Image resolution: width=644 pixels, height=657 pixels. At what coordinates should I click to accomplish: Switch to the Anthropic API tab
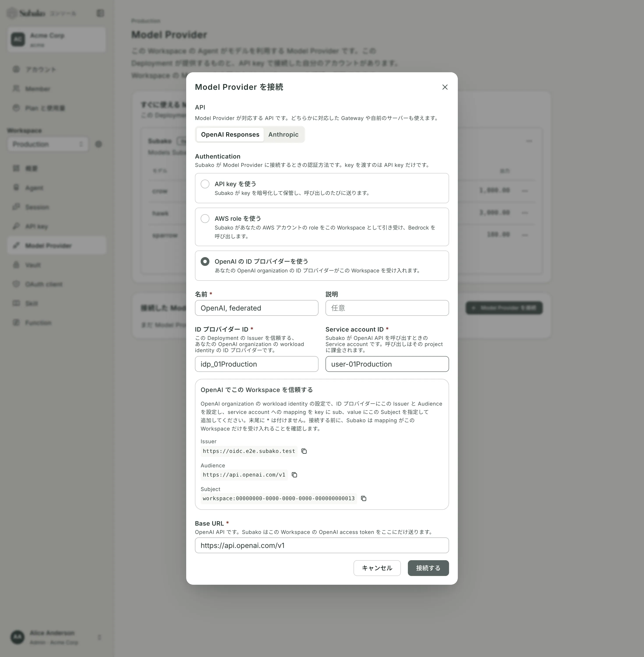[x=283, y=135]
